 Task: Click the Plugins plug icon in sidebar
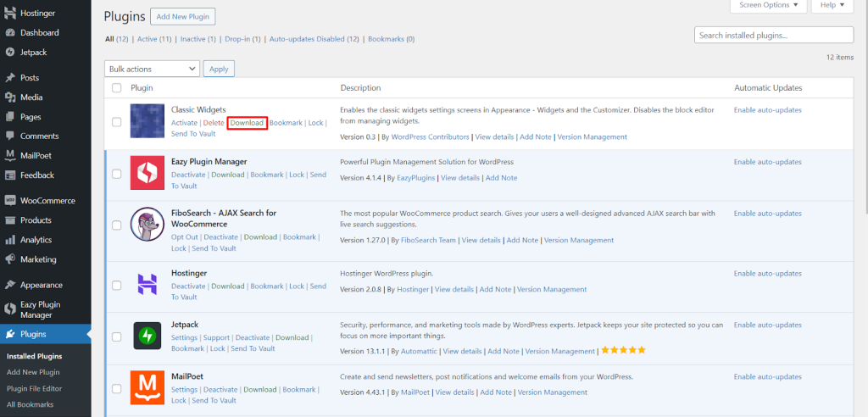pos(10,334)
